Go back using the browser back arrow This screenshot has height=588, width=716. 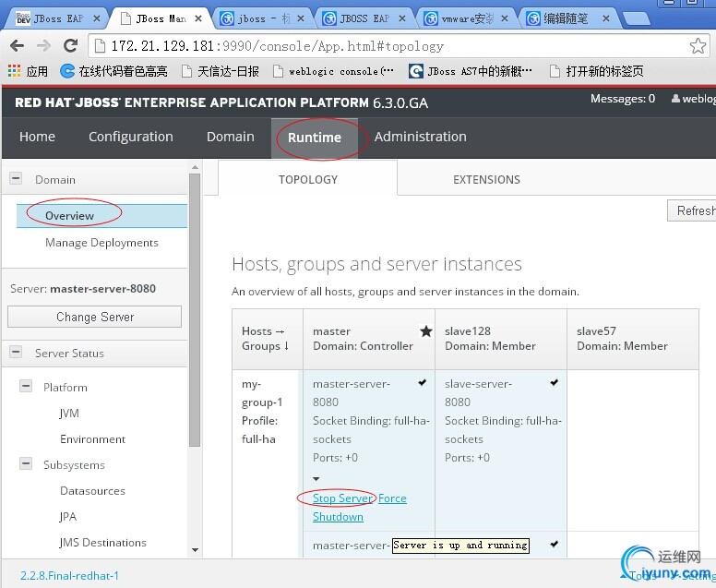(17, 45)
